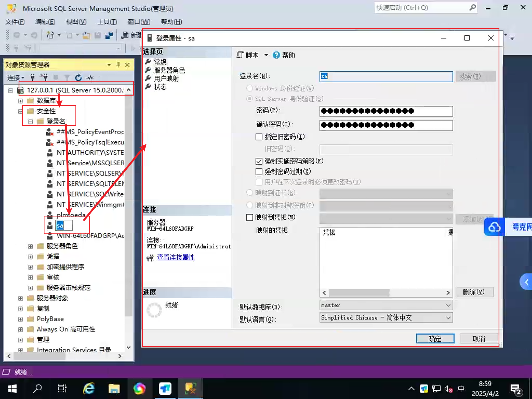Click the taskbar search icon
Screen dimensions: 532x399
(37, 388)
